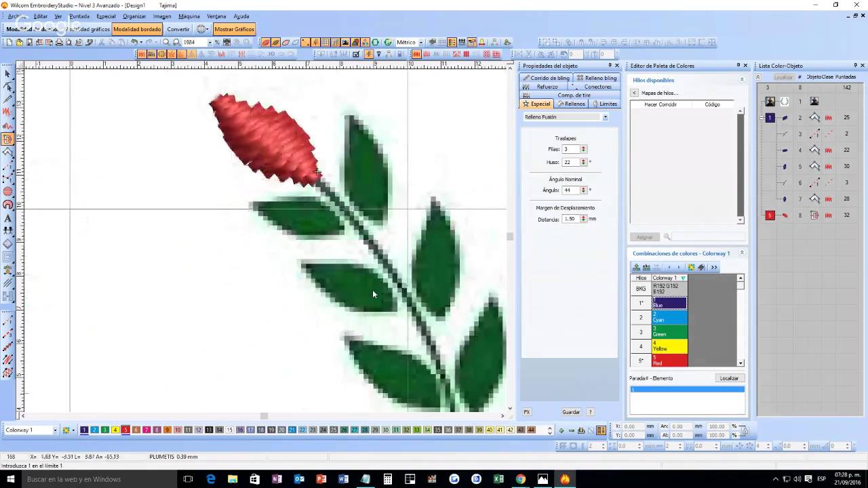Image resolution: width=868 pixels, height=488 pixels.
Task: Collapse color 1 group in object list
Action: [x=762, y=118]
